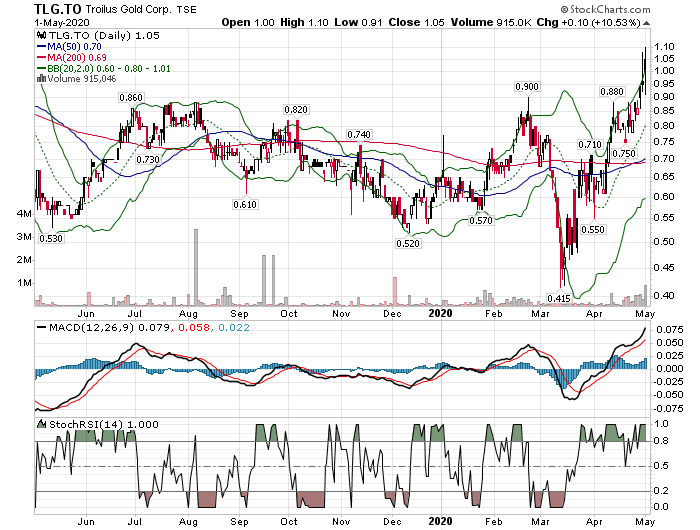700x530 pixels.
Task: Click the 0.530 price low annotation
Action: [x=51, y=238]
